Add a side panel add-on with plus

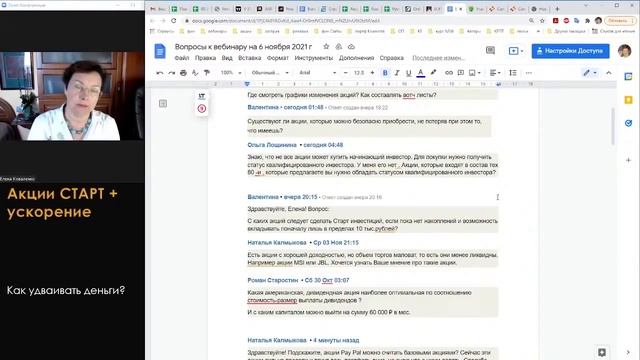(x=629, y=160)
